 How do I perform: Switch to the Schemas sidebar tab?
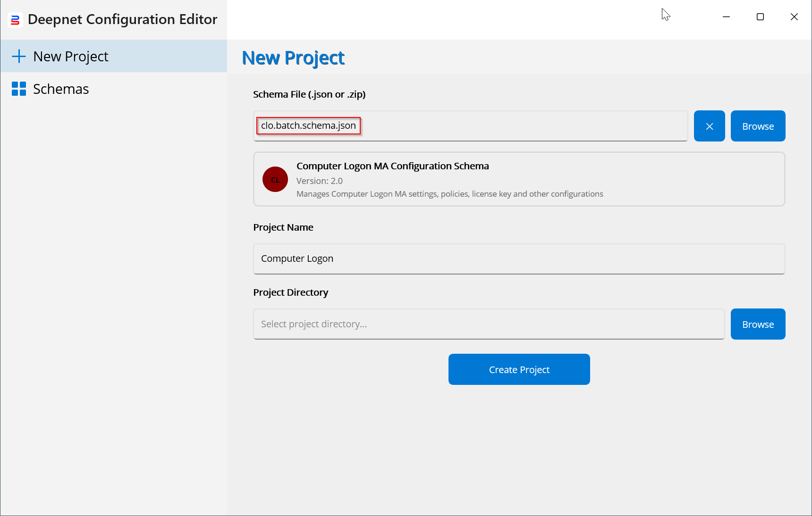click(x=60, y=89)
